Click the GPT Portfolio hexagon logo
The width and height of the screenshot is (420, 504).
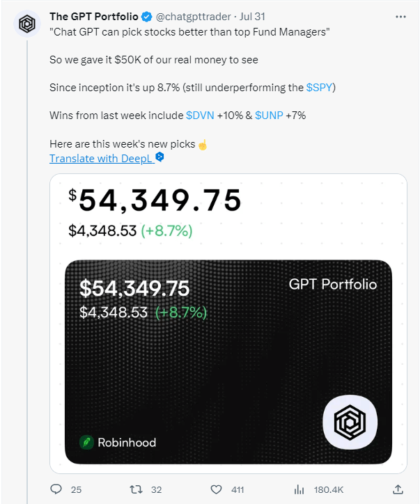click(350, 423)
